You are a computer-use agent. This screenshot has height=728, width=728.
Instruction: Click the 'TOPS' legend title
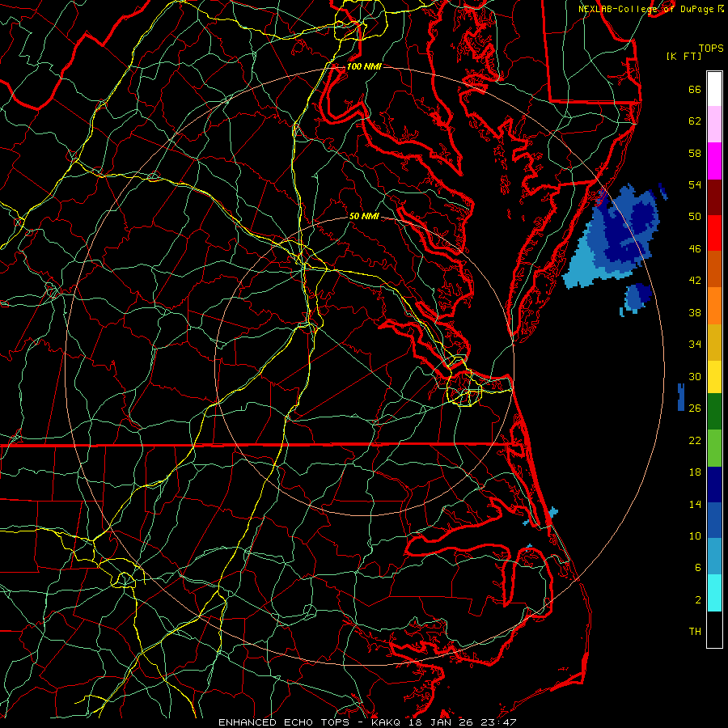point(711,48)
